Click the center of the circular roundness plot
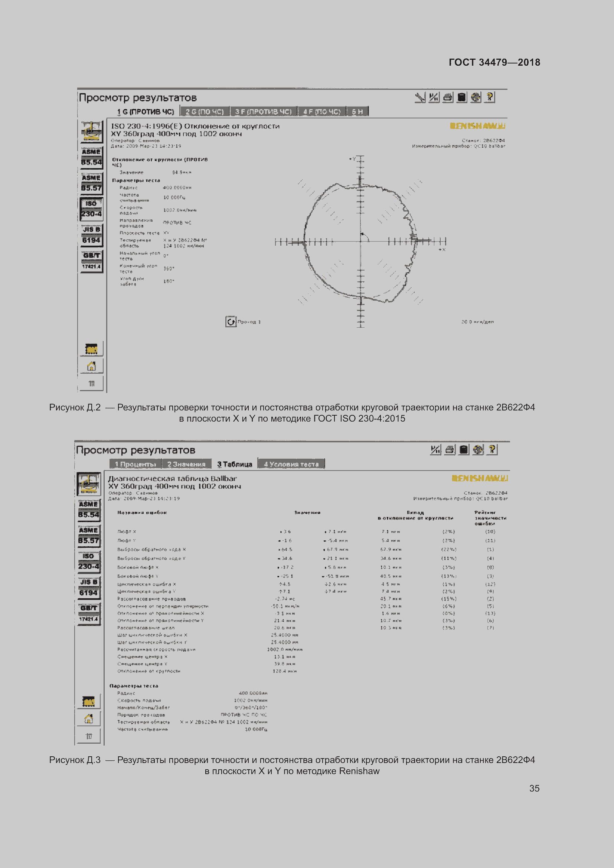 coord(361,241)
